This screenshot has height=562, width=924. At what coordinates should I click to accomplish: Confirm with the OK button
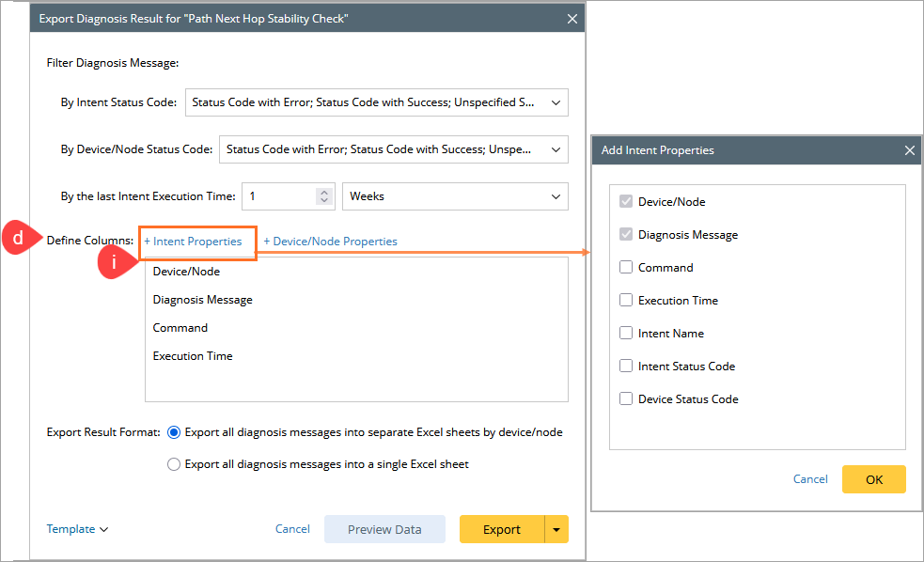click(873, 479)
